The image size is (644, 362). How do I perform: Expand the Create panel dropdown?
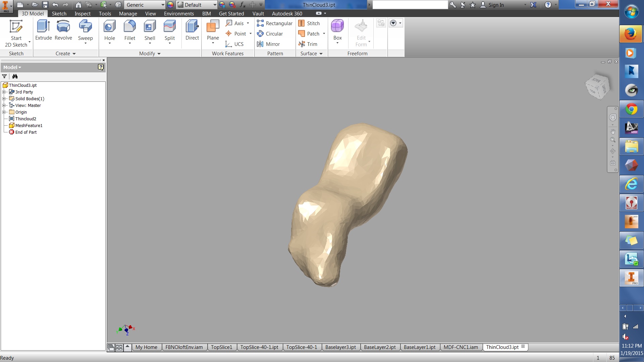[x=66, y=54]
